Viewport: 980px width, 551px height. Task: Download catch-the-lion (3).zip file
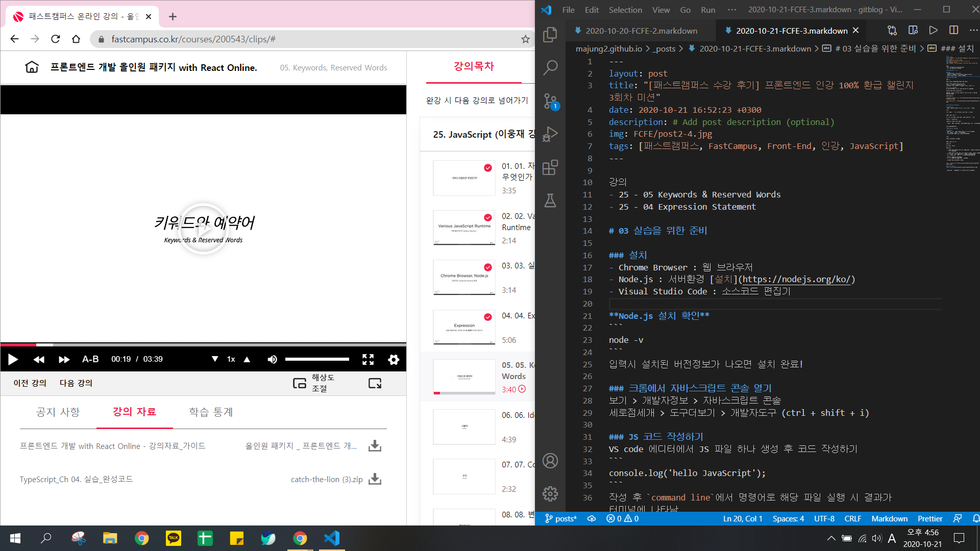coord(375,479)
